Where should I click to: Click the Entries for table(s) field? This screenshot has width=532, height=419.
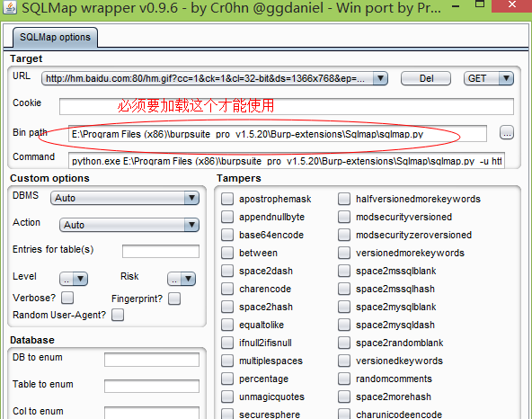coord(161,251)
